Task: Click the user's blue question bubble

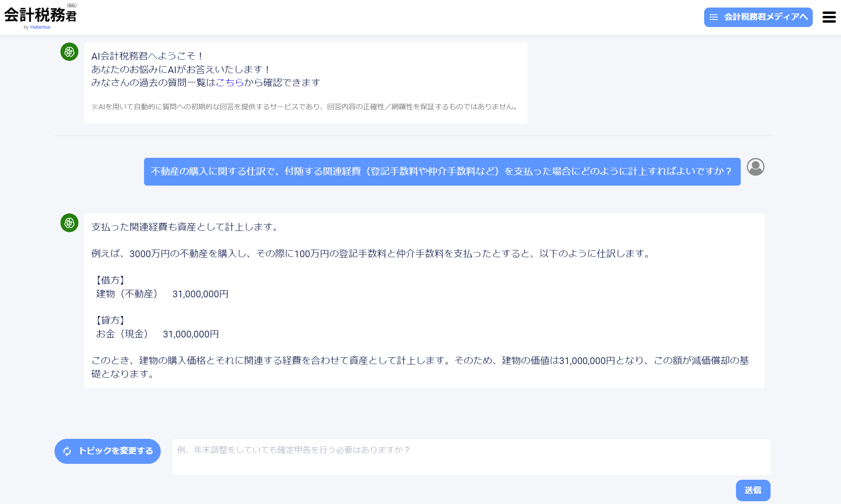Action: pyautogui.click(x=442, y=172)
